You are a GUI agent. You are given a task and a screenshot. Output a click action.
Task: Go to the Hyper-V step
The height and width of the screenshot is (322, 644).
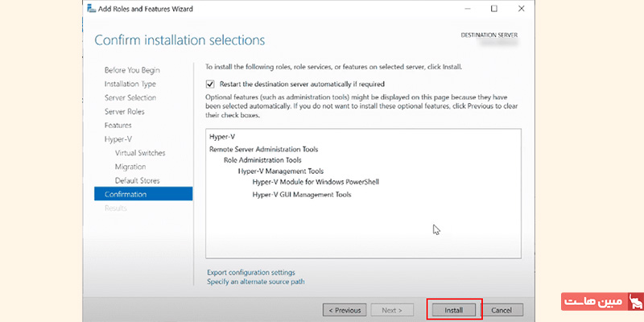(118, 139)
